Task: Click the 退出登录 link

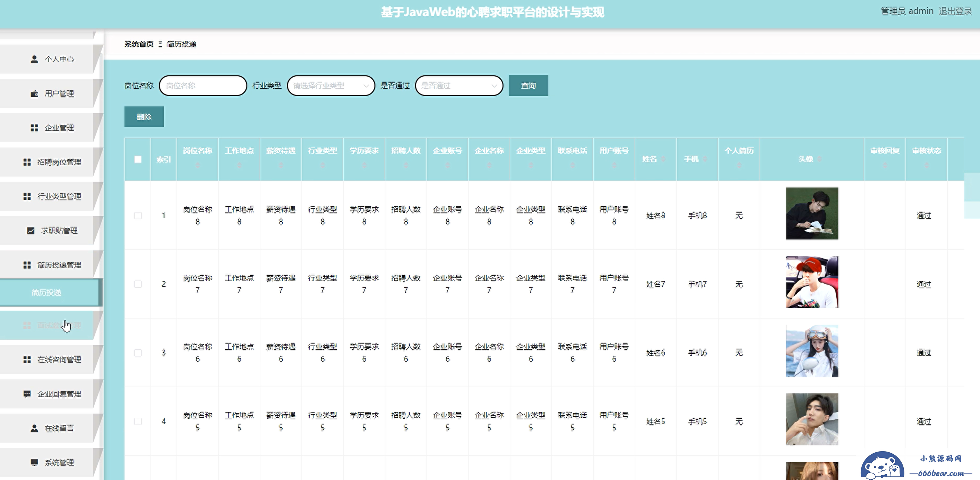Action: 955,11
